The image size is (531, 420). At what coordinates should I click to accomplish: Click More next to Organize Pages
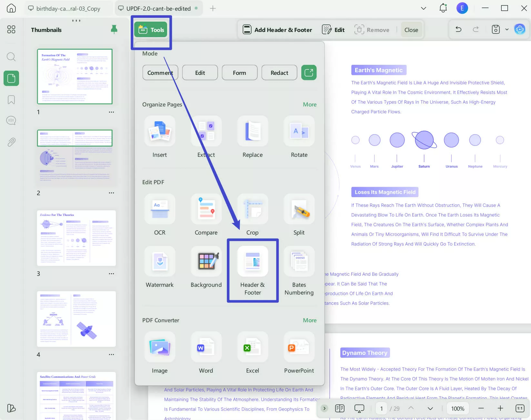point(309,105)
